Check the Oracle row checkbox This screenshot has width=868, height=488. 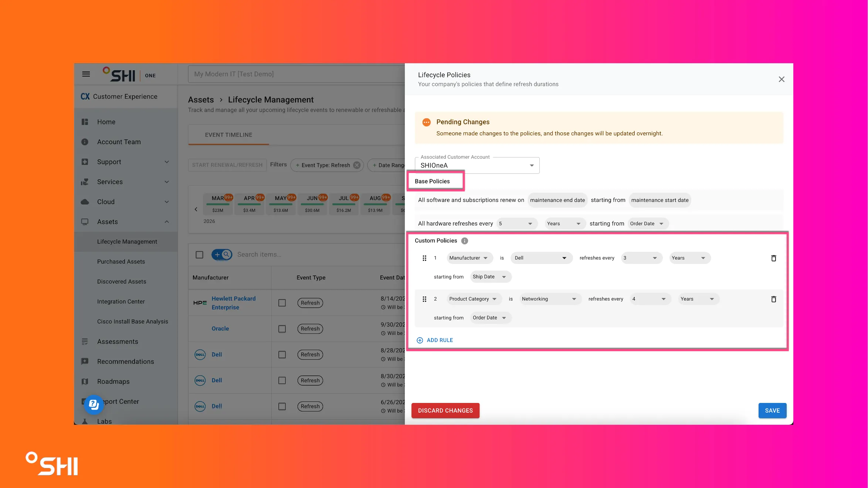[x=282, y=329]
